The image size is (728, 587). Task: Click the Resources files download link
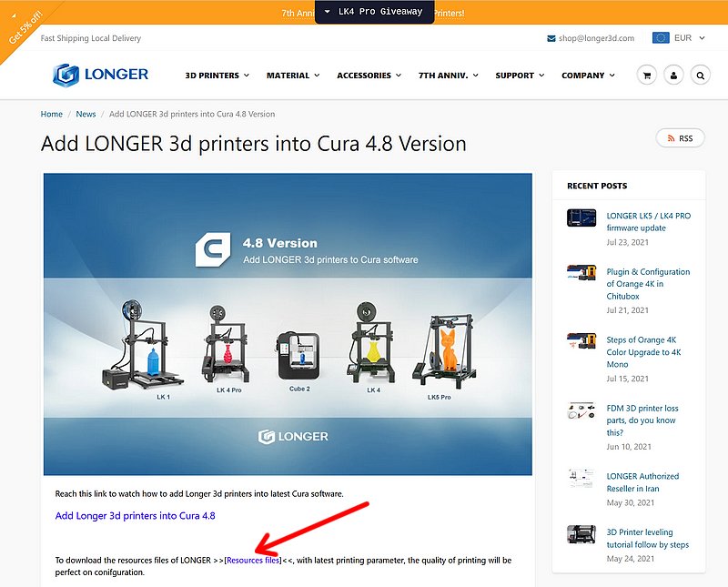(253, 561)
